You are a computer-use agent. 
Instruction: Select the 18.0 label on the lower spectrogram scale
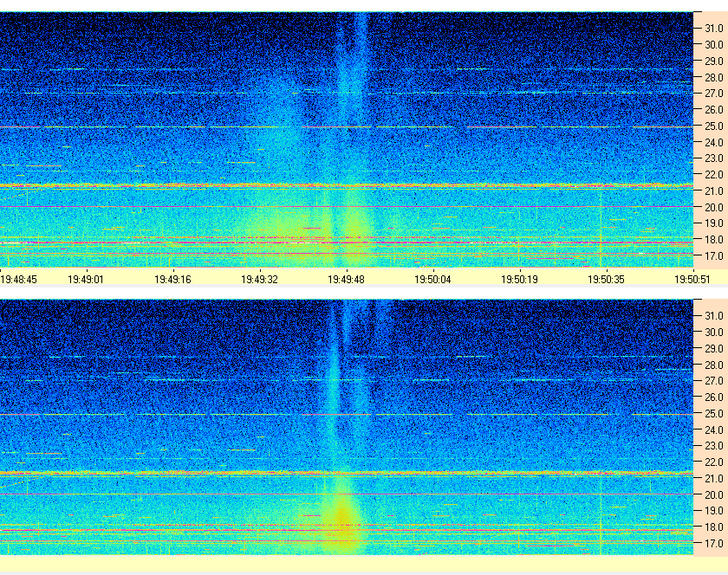point(714,527)
